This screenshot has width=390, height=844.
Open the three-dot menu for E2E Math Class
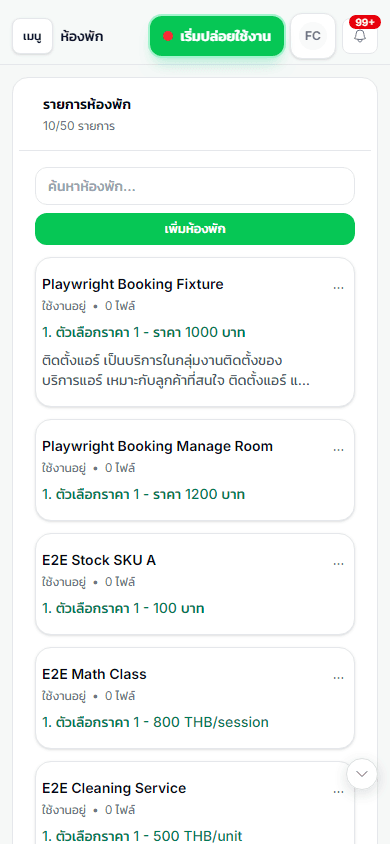338,678
